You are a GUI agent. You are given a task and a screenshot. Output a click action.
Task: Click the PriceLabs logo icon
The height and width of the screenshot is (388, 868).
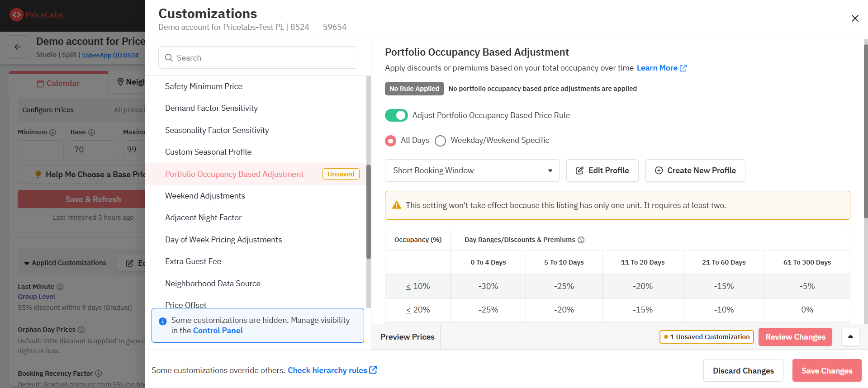tap(17, 15)
